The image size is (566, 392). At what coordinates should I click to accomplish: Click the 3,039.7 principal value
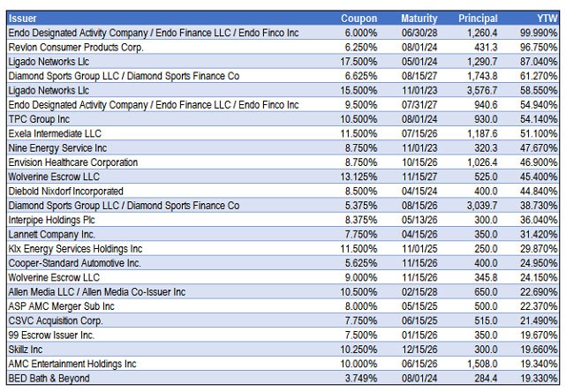pyautogui.click(x=482, y=206)
